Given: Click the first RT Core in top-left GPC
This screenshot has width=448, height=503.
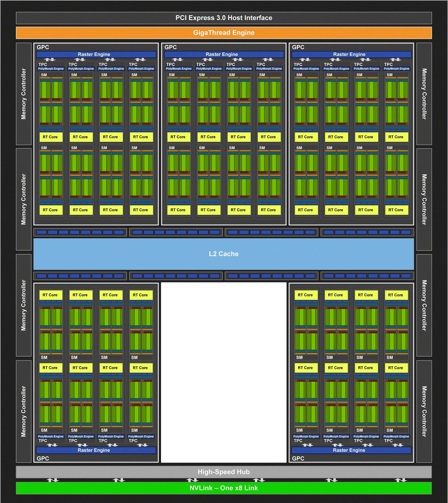Looking at the screenshot, I should coord(51,137).
